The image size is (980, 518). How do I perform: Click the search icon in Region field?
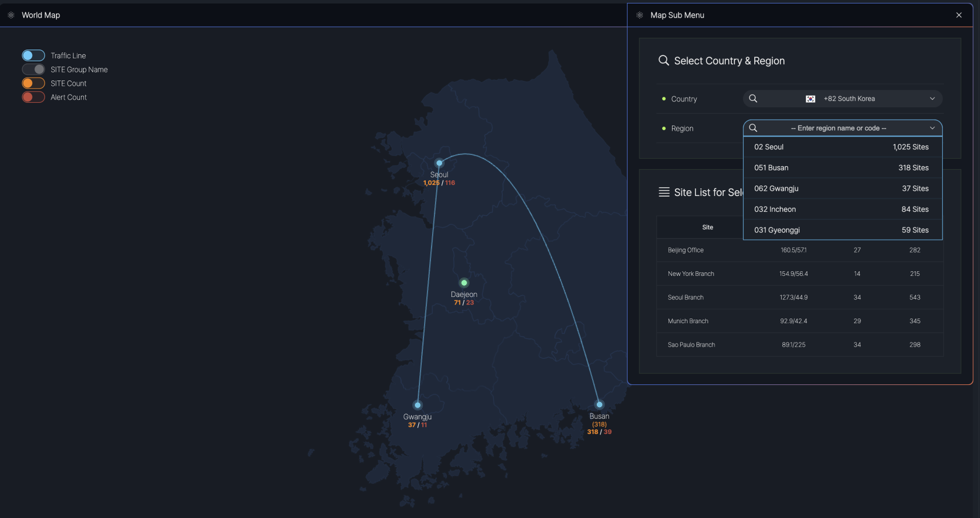(x=753, y=128)
